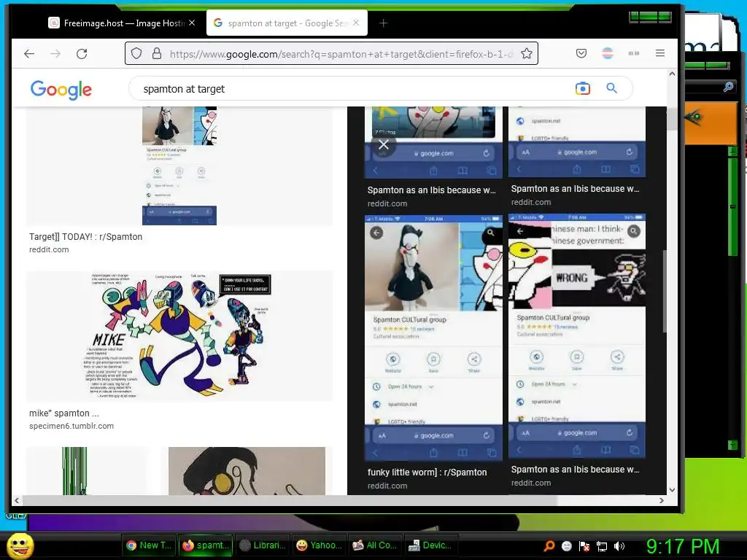747x560 pixels.
Task: Open the Devic... taskbar item
Action: 430,545
